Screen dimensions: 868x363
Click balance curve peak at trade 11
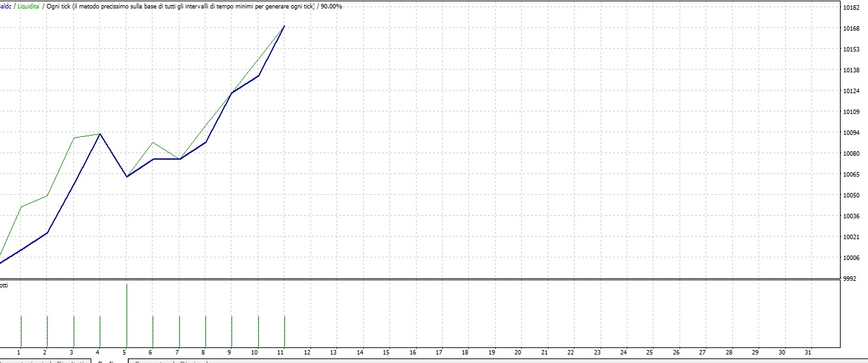[x=284, y=26]
